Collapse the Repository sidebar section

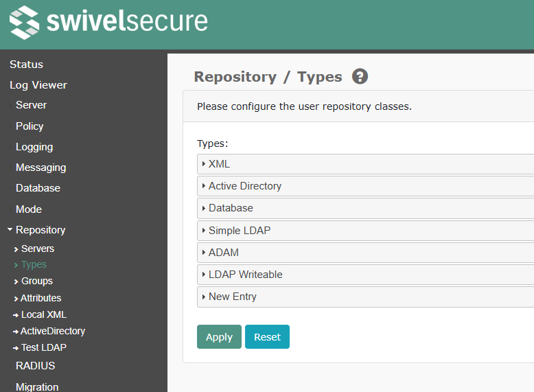pos(36,230)
